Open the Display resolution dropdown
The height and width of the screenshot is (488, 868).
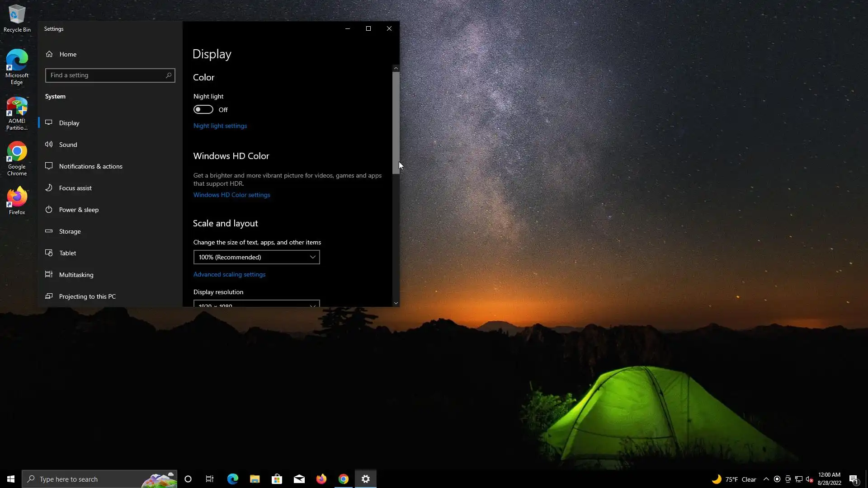pyautogui.click(x=256, y=304)
